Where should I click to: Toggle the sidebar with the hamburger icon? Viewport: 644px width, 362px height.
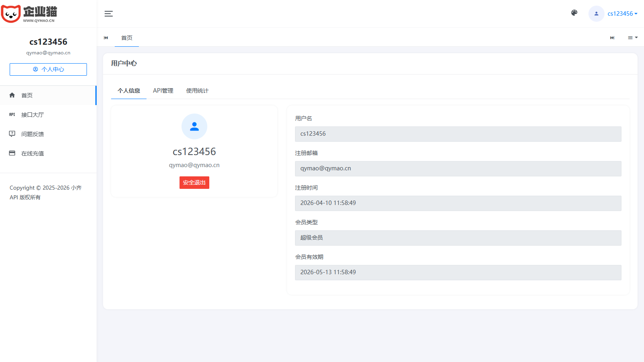(109, 14)
